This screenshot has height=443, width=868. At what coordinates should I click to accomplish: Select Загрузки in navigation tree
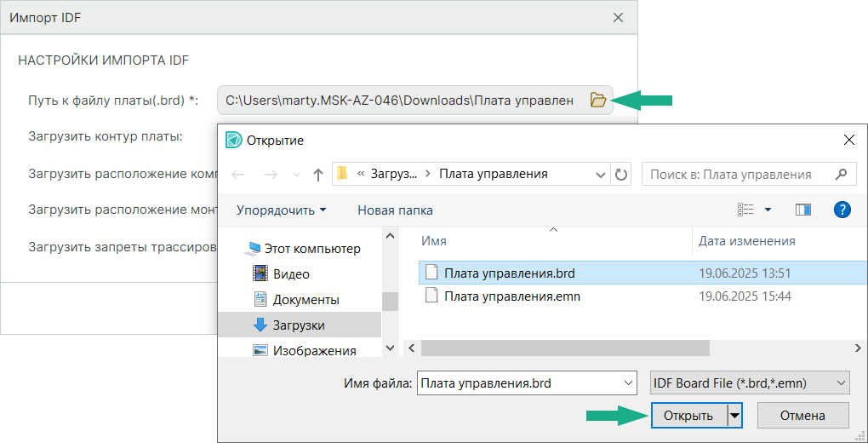[298, 325]
